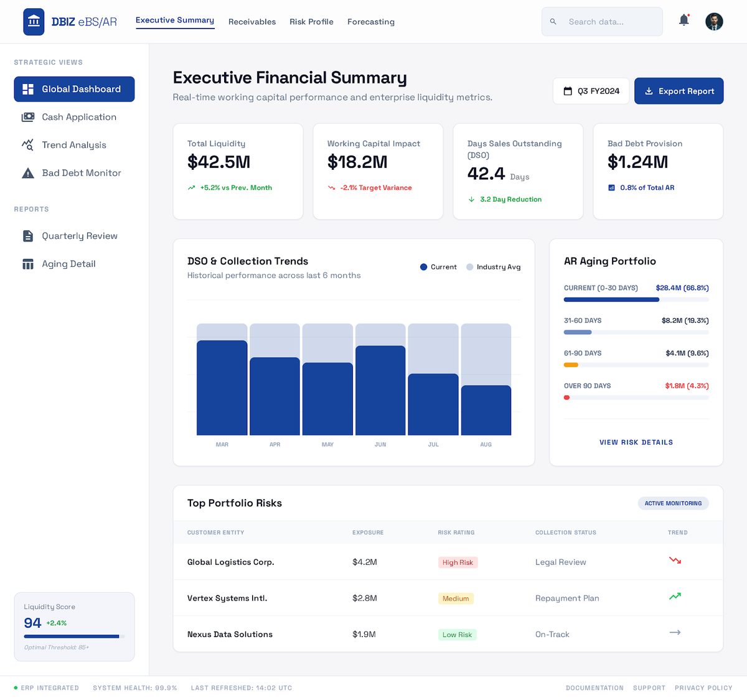Open the user profile avatar
This screenshot has width=747, height=700.
(714, 21)
